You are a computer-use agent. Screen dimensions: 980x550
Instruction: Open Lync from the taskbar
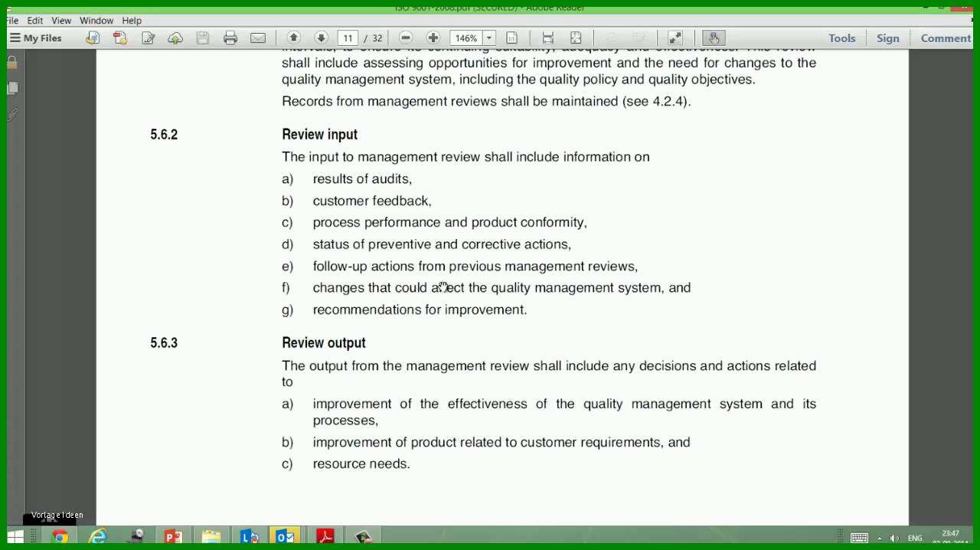point(249,537)
